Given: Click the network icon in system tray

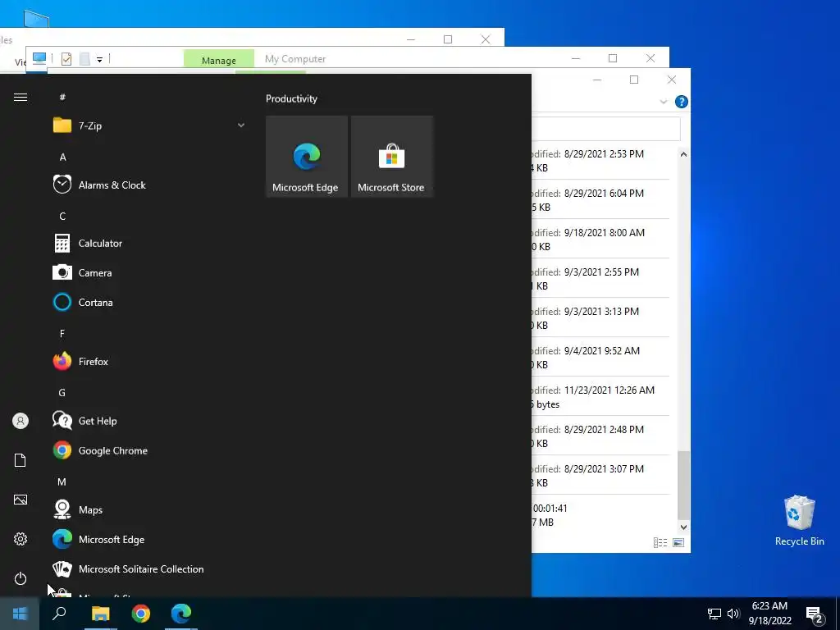Looking at the screenshot, I should coord(714,614).
